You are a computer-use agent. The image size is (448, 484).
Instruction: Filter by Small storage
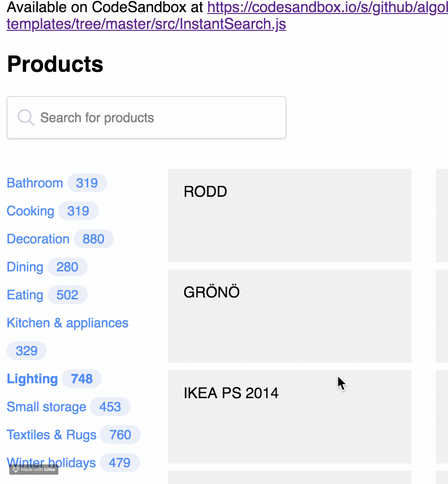coord(46,407)
